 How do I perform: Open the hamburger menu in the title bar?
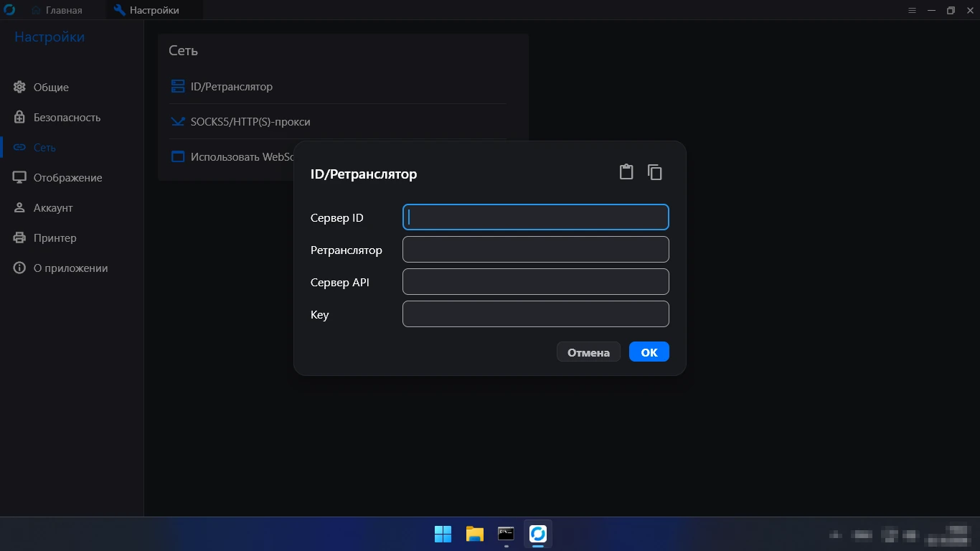coord(912,10)
